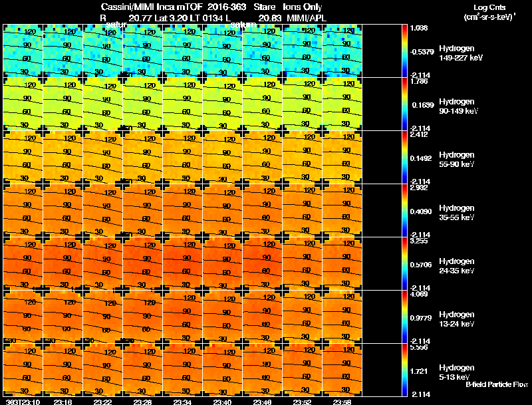Click the '(cm²-sr-s-keV)' units label

coord(489,17)
